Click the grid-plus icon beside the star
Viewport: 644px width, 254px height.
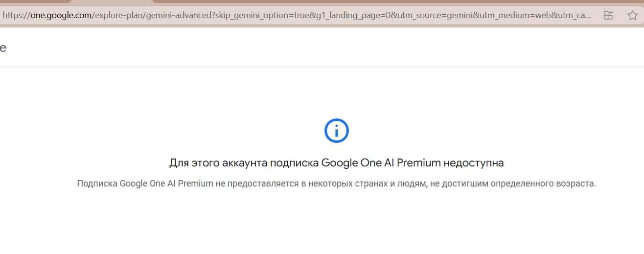point(608,15)
